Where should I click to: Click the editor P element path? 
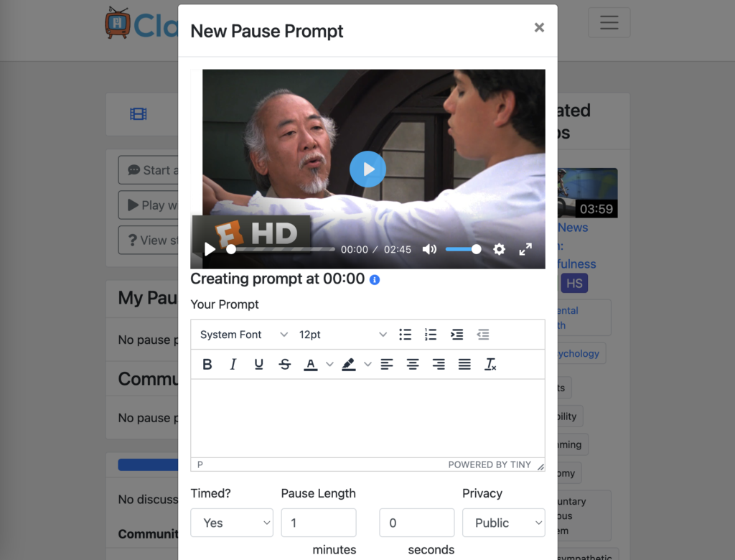[200, 465]
